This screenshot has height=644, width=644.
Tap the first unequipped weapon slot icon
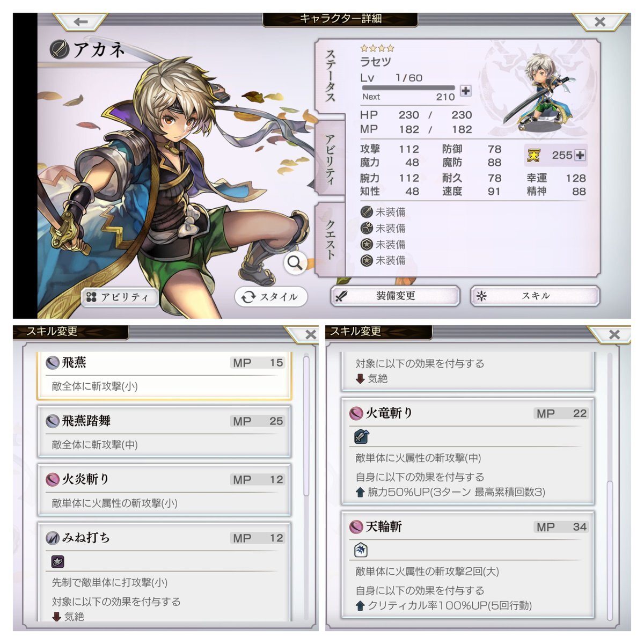coord(367,212)
